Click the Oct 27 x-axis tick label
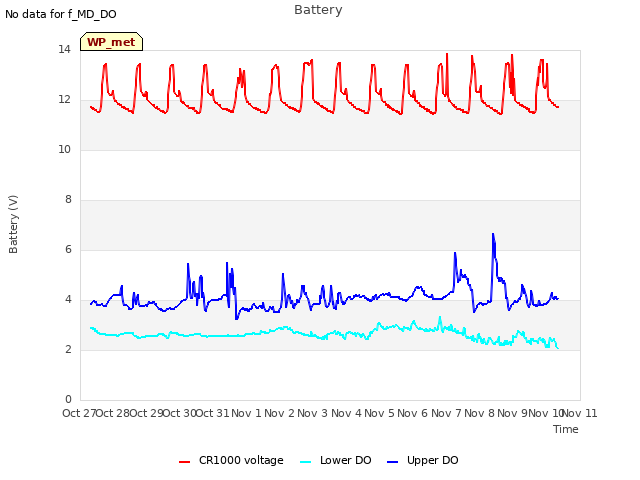The image size is (640, 480). click(79, 413)
